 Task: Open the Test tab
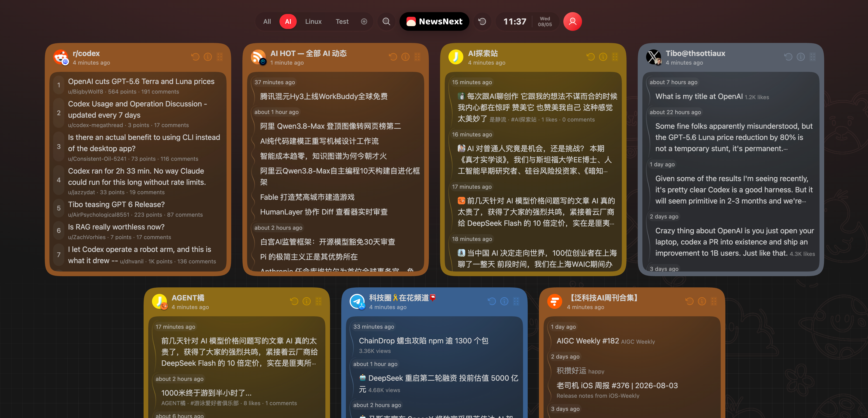pyautogui.click(x=342, y=21)
